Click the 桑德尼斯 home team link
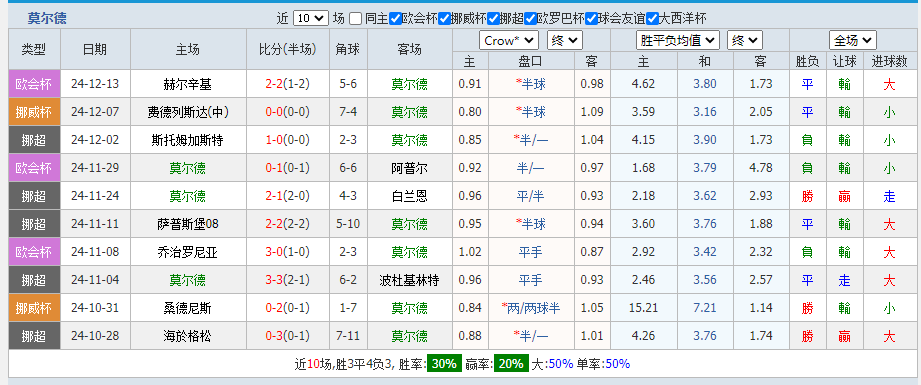The width and height of the screenshot is (921, 385). pyautogui.click(x=188, y=309)
